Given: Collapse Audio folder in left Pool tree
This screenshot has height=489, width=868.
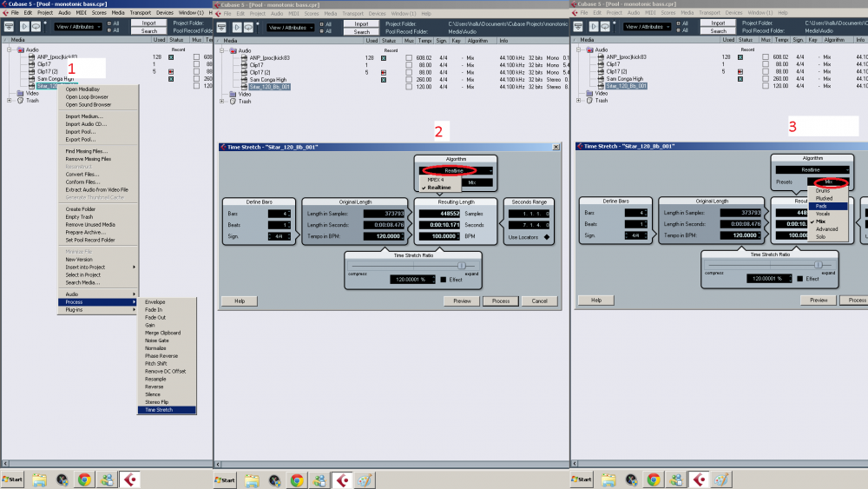Looking at the screenshot, I should pos(10,50).
